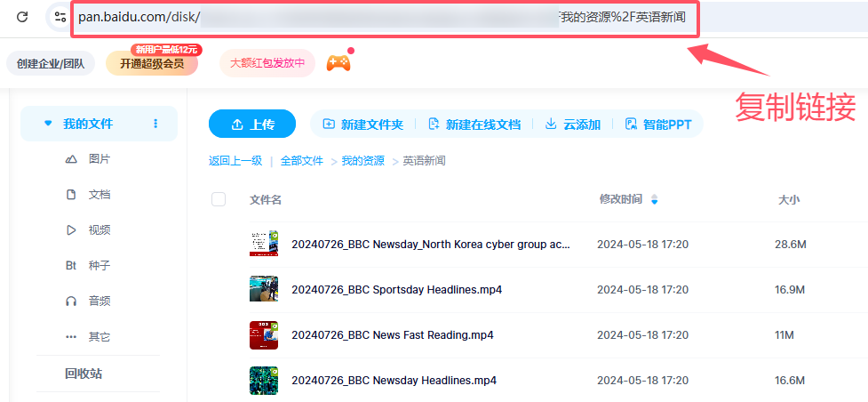Click the 智能PPT icon

pos(631,124)
